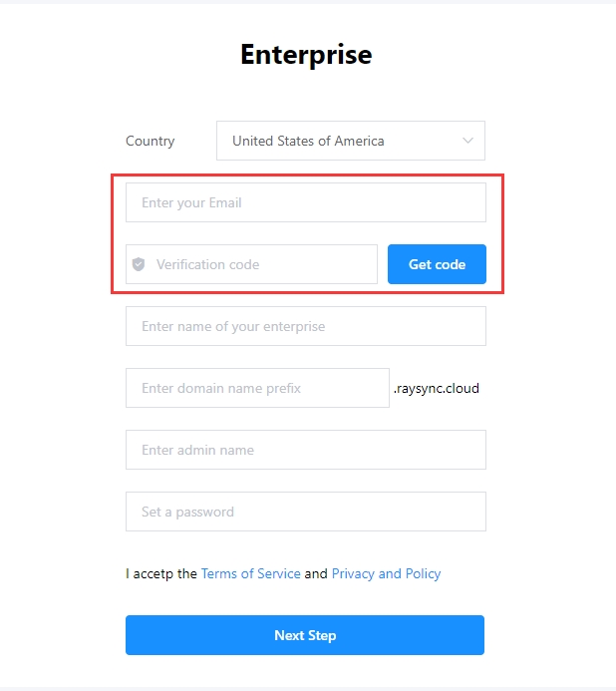This screenshot has height=691, width=616.
Task: Open the Country selection combo box
Action: click(x=350, y=141)
